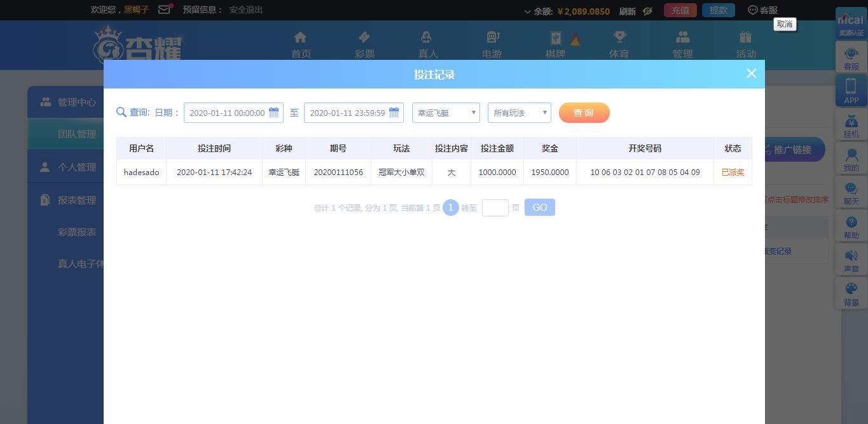Screen dimensions: 868x424
Task: Open 管理 management nav item
Action: click(x=682, y=45)
